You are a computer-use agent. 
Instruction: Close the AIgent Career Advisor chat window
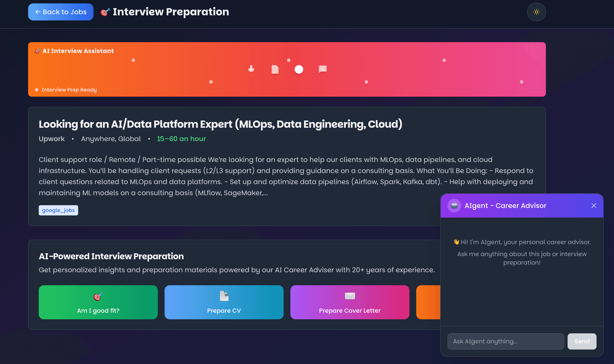click(x=594, y=206)
